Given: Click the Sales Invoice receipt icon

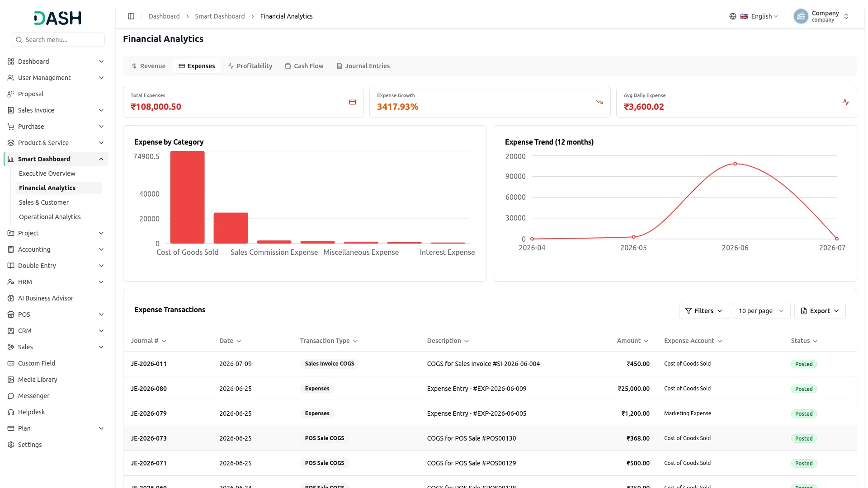Looking at the screenshot, I should click(11, 110).
